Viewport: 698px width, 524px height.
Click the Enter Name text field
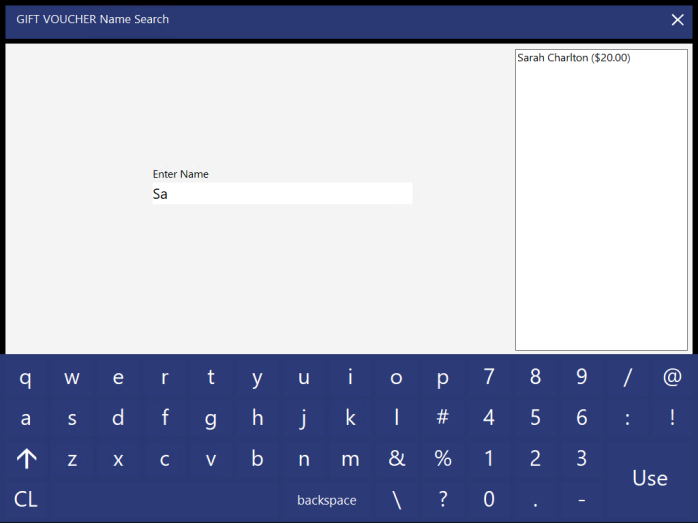tap(281, 194)
